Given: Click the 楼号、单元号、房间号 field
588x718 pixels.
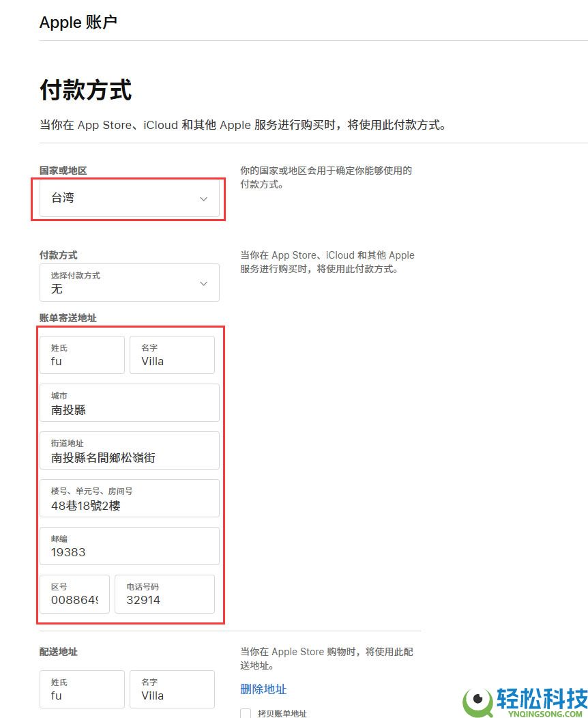Looking at the screenshot, I should pos(129,498).
